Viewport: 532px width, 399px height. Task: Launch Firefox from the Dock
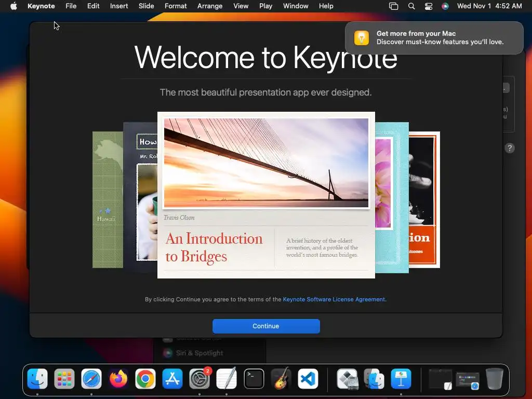pos(118,379)
